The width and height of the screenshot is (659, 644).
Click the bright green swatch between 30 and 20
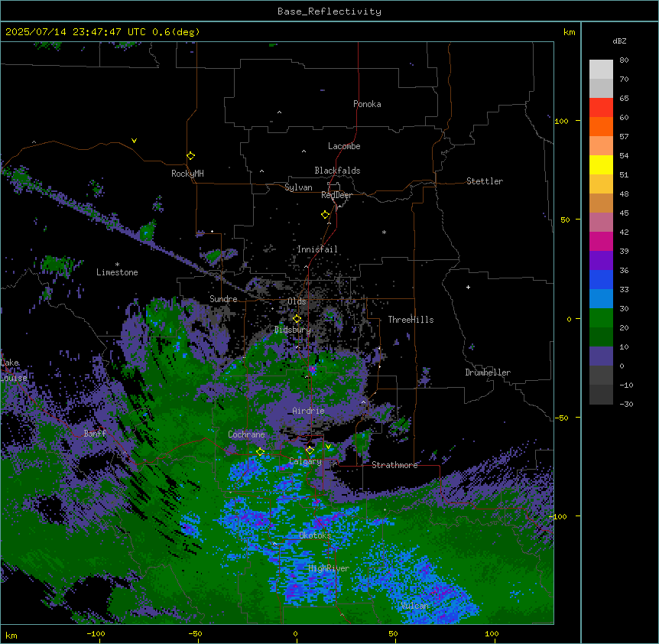[601, 318]
